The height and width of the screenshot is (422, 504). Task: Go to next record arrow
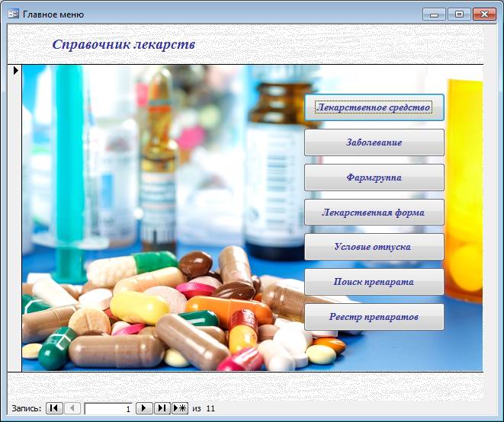coord(144,408)
